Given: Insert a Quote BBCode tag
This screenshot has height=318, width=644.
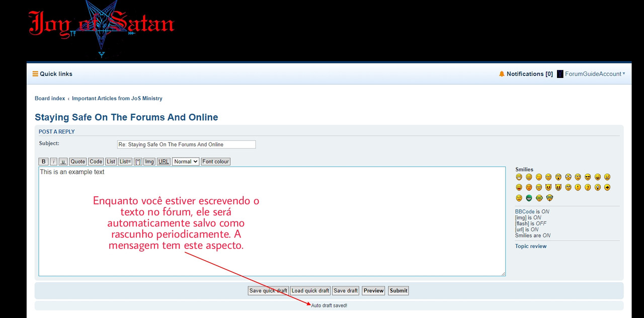Looking at the screenshot, I should tap(78, 162).
